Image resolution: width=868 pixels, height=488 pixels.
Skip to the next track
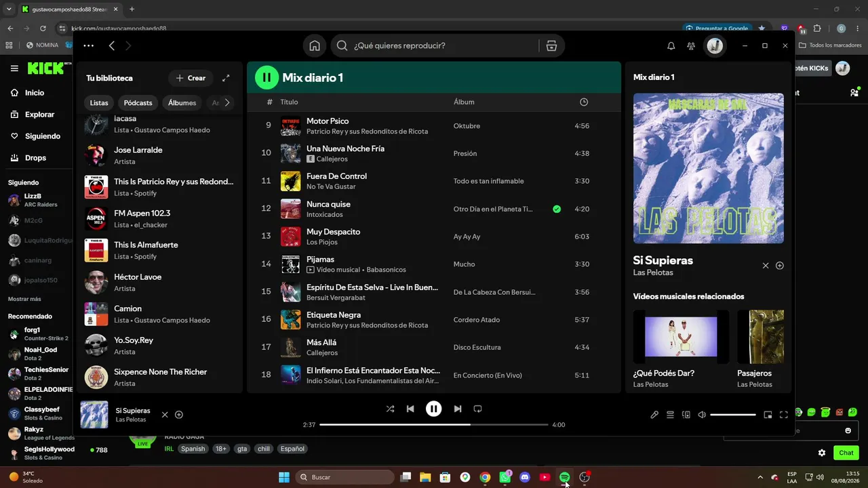tap(458, 409)
